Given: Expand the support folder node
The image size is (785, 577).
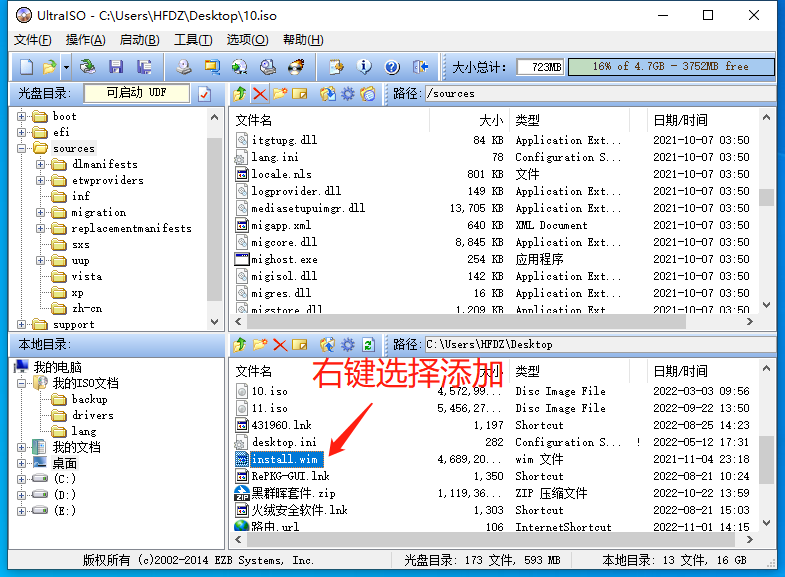Looking at the screenshot, I should pos(21,325).
